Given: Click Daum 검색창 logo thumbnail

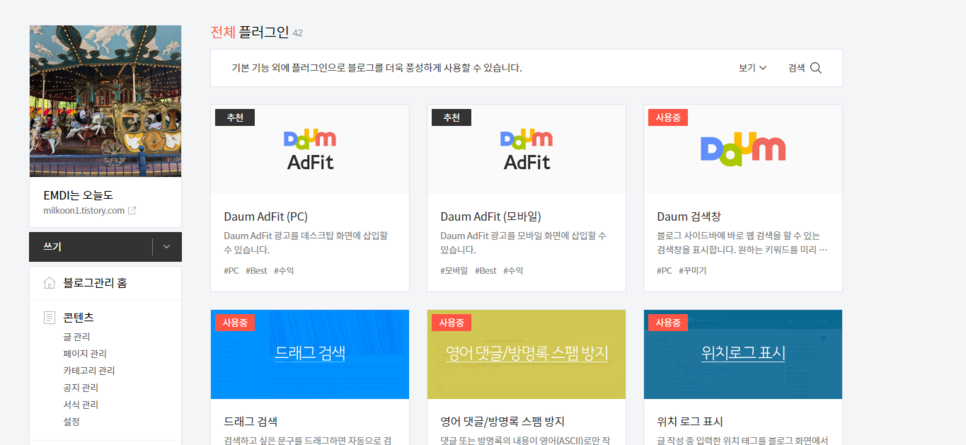Looking at the screenshot, I should [743, 150].
